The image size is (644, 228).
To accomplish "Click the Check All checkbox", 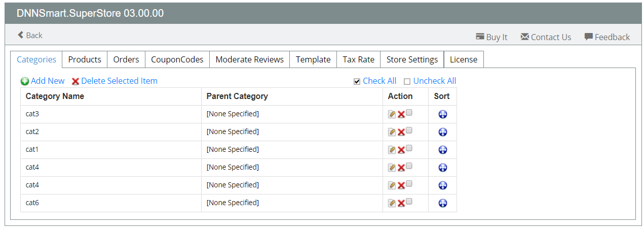I will 357,81.
